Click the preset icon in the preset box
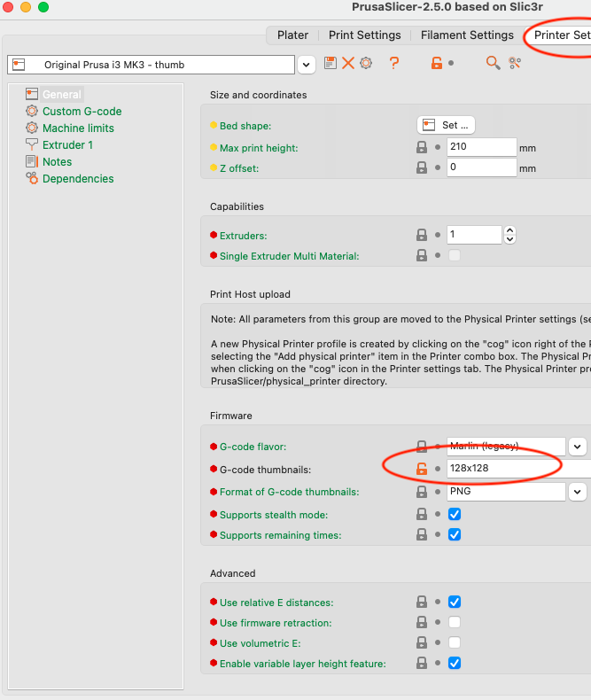 coord(19,65)
